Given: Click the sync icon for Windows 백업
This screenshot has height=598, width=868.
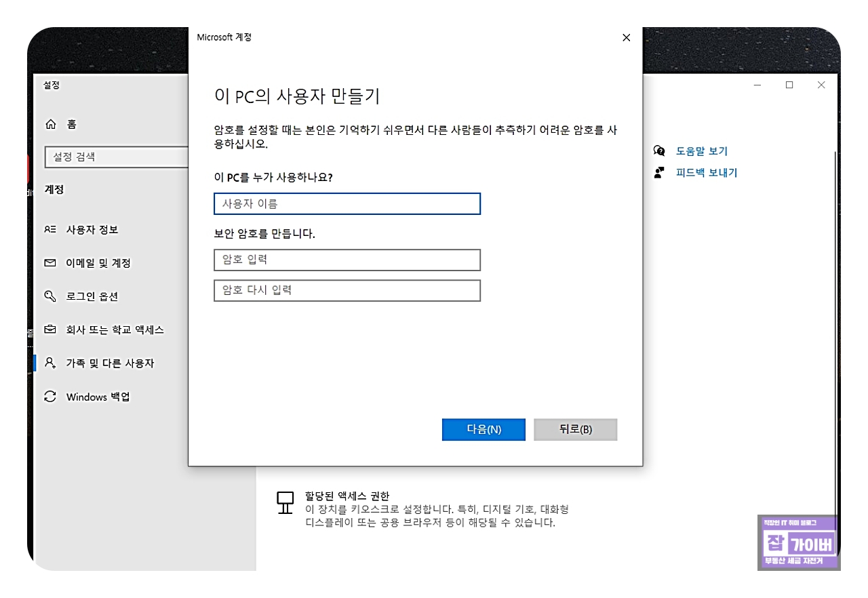Looking at the screenshot, I should coord(50,397).
